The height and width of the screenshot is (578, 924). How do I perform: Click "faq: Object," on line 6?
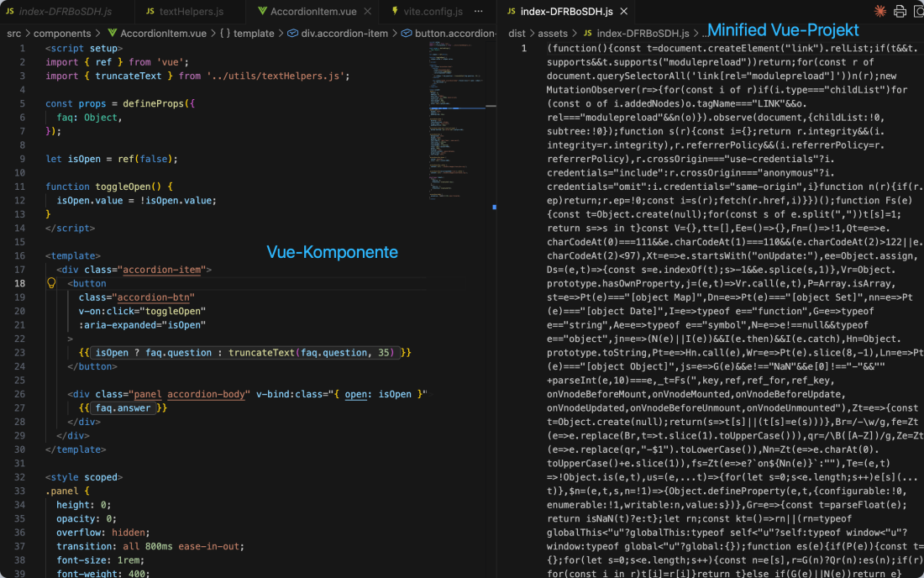point(90,118)
